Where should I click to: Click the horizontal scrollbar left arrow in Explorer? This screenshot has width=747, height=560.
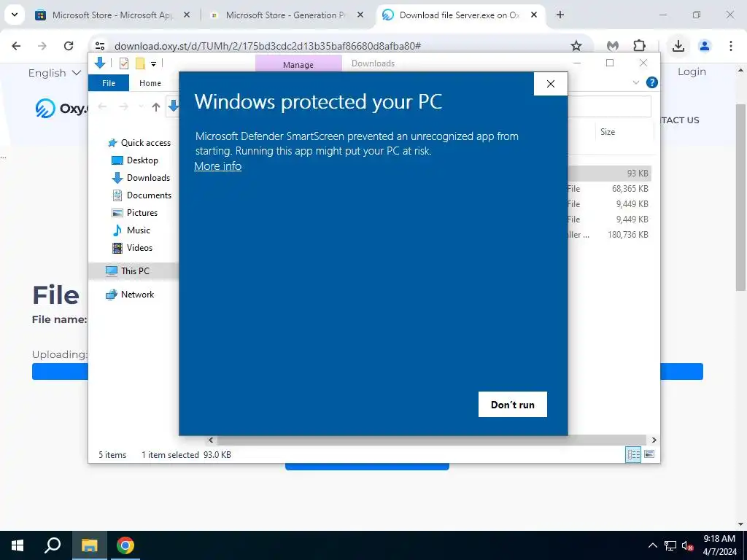211,440
